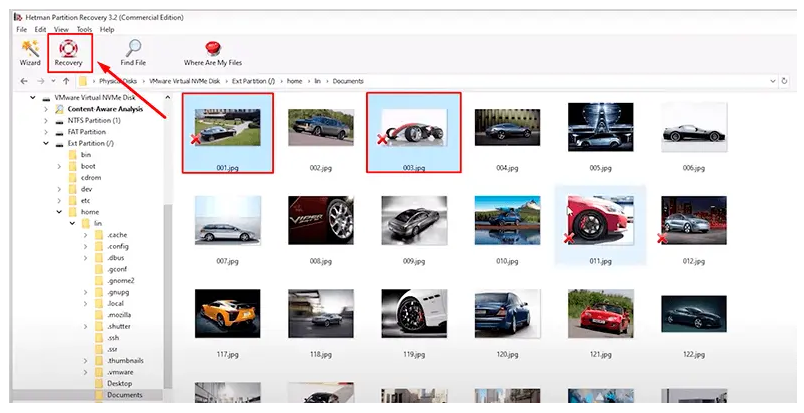Click Physical Disks in the breadcrumb
Image resolution: width=804 pixels, height=413 pixels.
tap(118, 81)
